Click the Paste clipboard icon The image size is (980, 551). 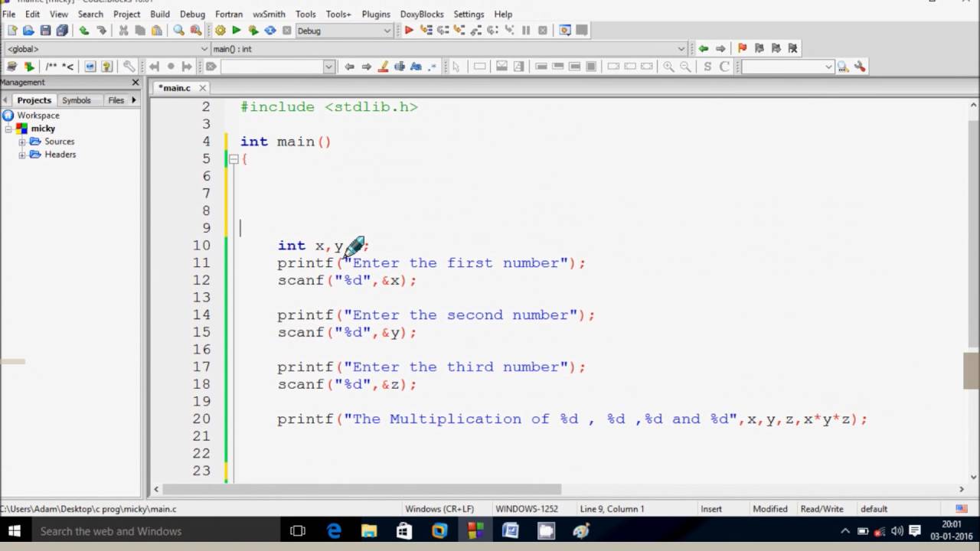point(157,31)
